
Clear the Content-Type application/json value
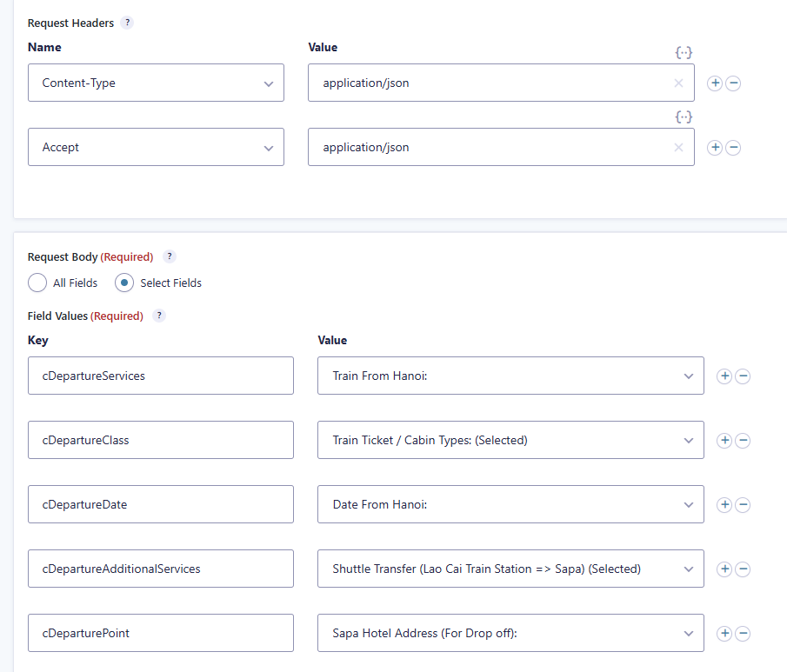click(678, 83)
